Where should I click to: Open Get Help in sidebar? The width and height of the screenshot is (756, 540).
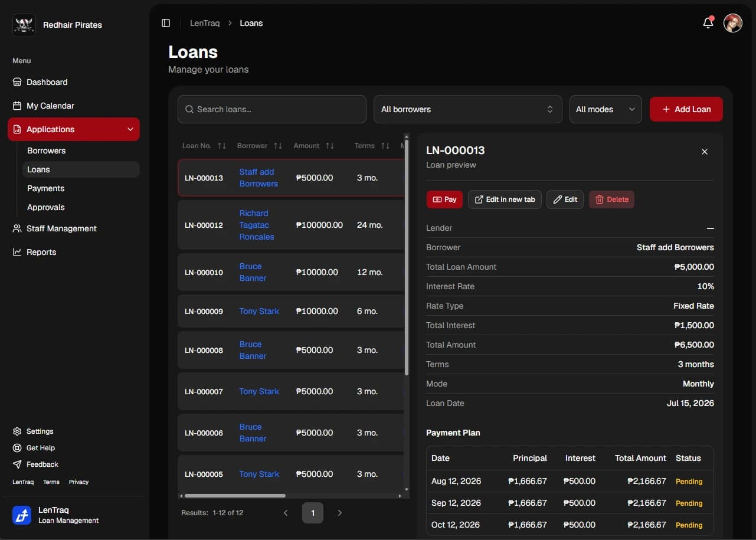point(34,448)
